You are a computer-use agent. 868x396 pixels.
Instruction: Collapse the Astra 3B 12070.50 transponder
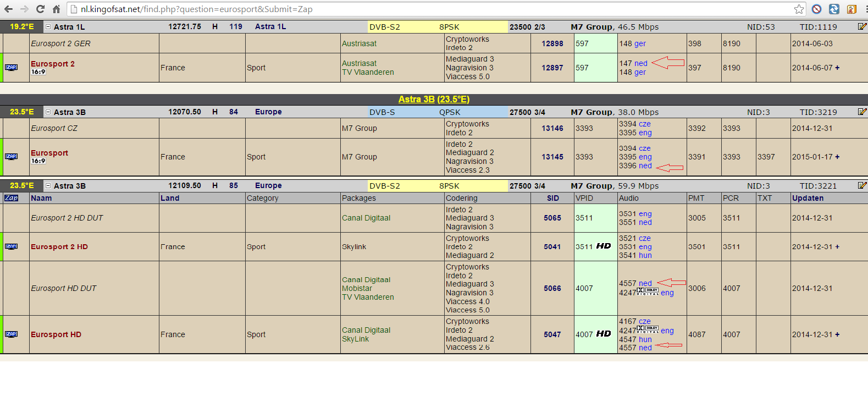pos(48,112)
